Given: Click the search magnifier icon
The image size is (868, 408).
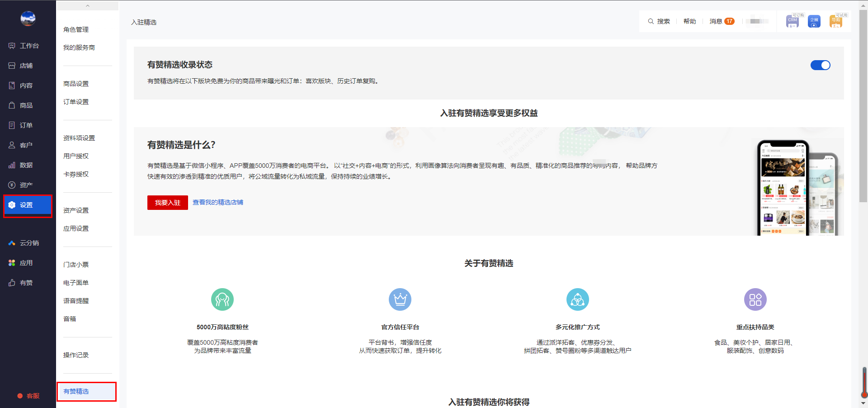Looking at the screenshot, I should pos(651,21).
